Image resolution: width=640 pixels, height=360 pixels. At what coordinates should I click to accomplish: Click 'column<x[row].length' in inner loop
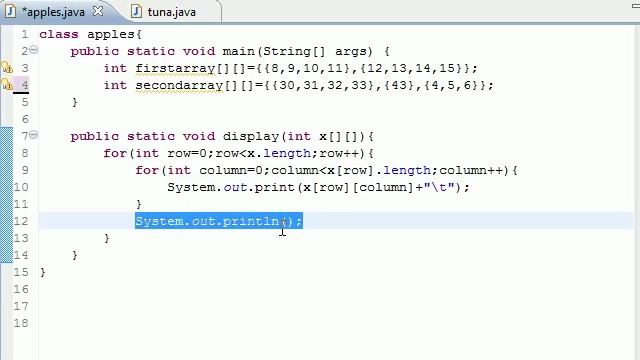tap(351, 170)
